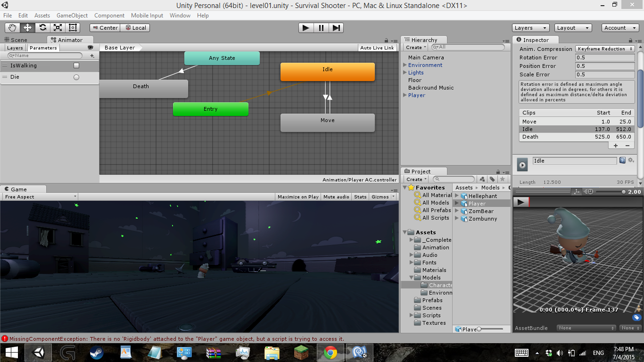Open the GameObject menu
The image size is (644, 362).
coord(72,16)
